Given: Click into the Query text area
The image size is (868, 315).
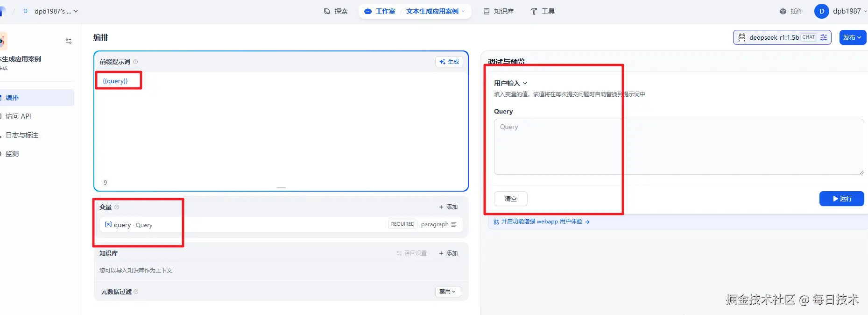Looking at the screenshot, I should [679, 147].
